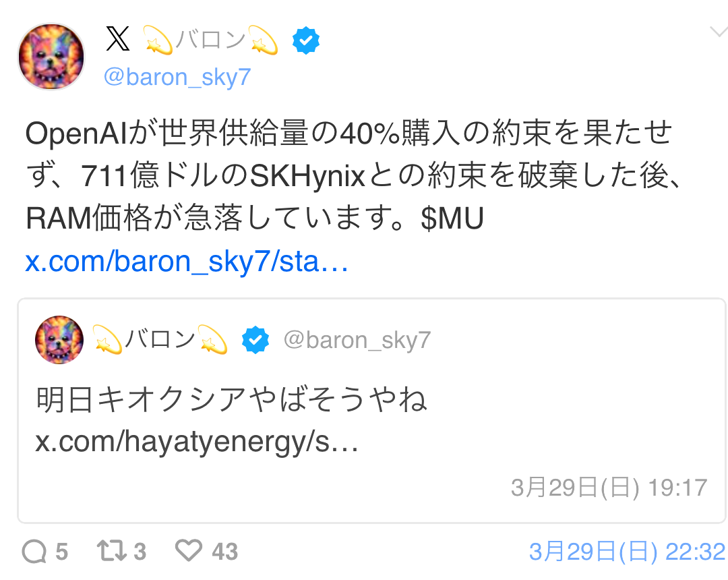Like the tweet with the heart icon
Screen dimensions: 728x580
pos(189,550)
